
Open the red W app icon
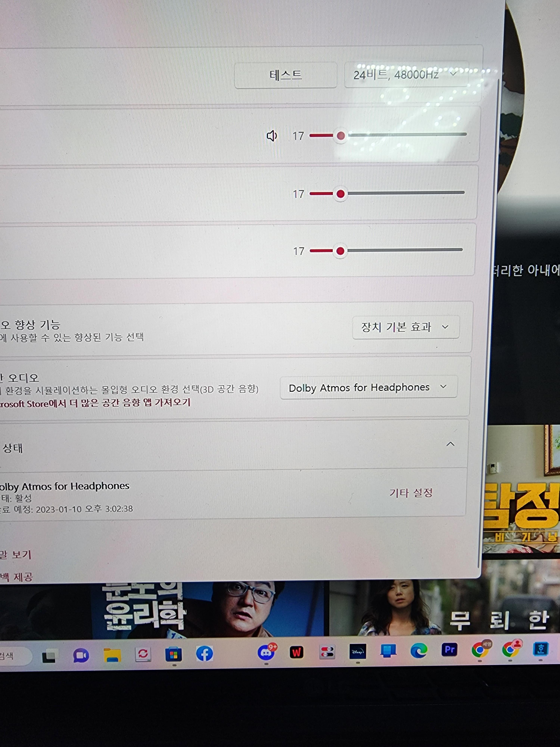pyautogui.click(x=296, y=652)
